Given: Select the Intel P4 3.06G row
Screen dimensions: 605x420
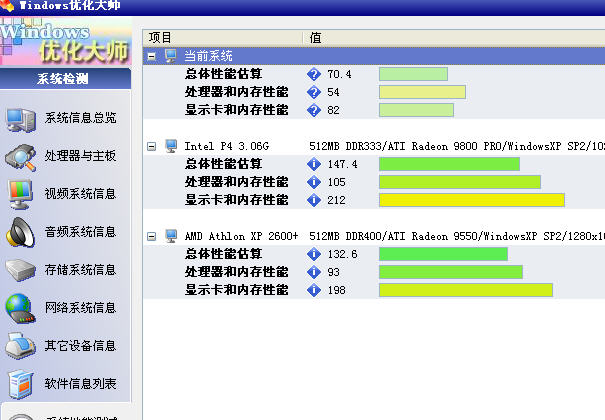Looking at the screenshot, I should pyautogui.click(x=374, y=146).
